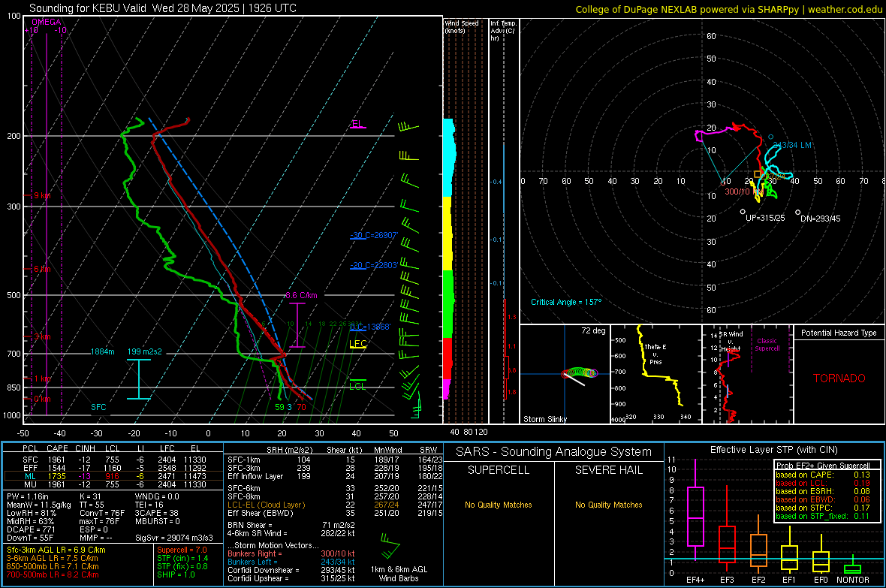Click the 'ConvT = 76F' value

[x=102, y=514]
